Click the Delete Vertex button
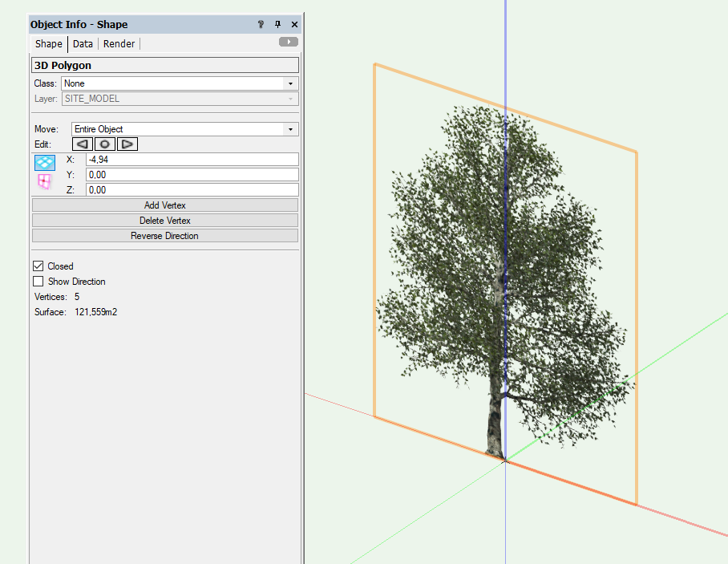The width and height of the screenshot is (728, 564). click(164, 220)
